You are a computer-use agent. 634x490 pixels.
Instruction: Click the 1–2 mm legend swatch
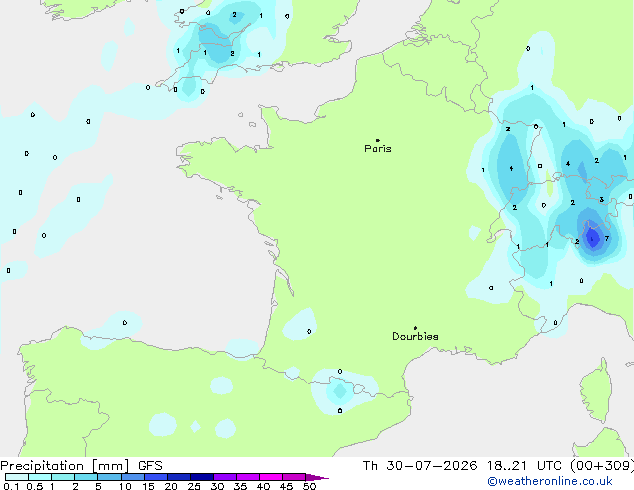click(x=63, y=477)
